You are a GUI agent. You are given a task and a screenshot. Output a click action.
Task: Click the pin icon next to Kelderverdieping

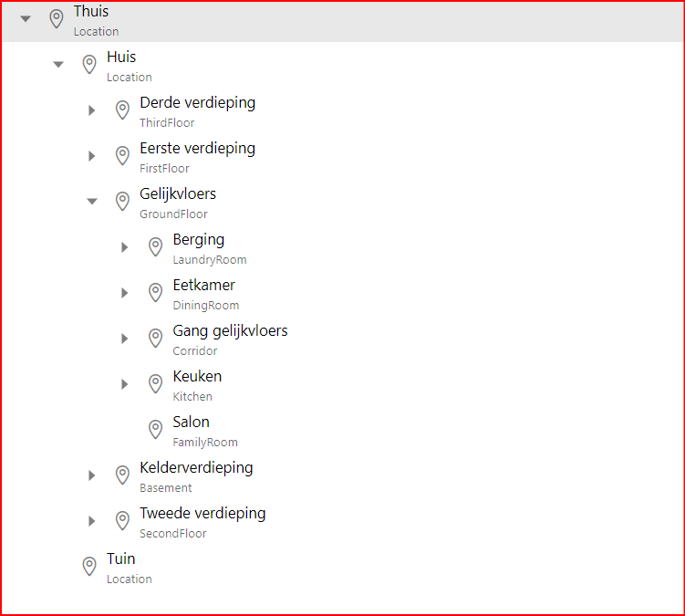[x=122, y=475]
